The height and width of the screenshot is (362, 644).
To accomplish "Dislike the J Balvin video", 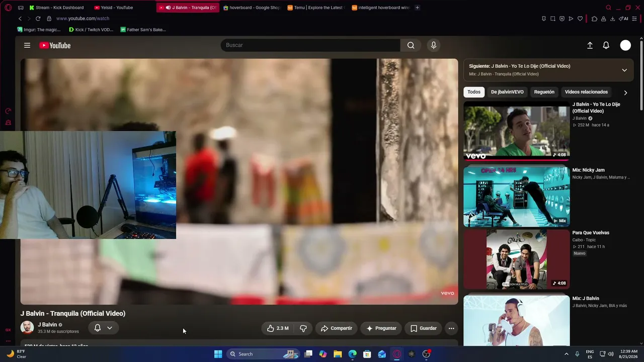I will point(303,328).
